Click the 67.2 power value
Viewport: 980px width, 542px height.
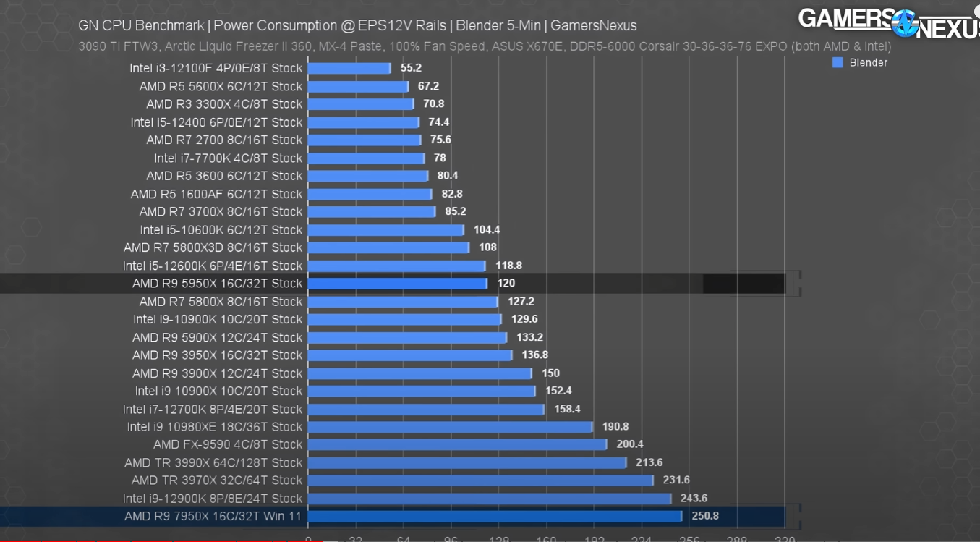point(428,86)
